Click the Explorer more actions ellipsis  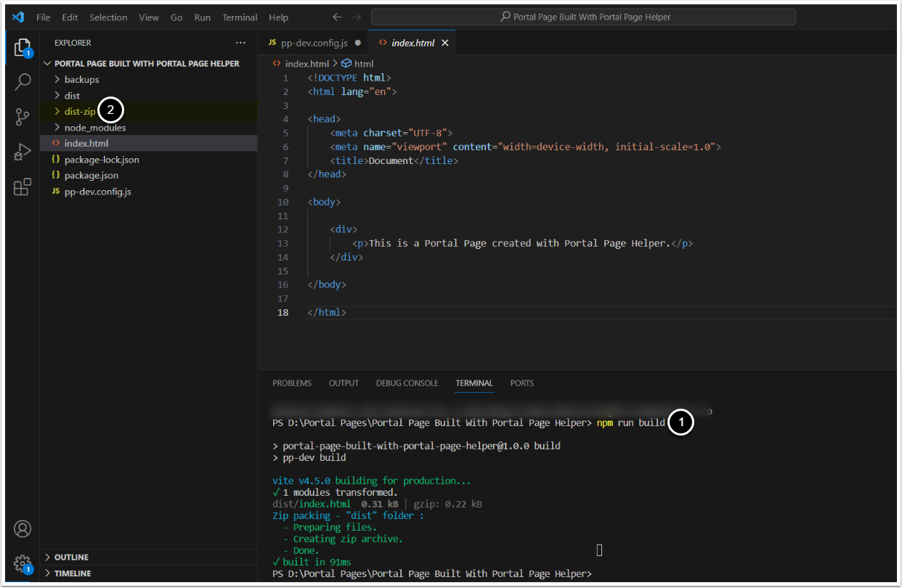[241, 43]
